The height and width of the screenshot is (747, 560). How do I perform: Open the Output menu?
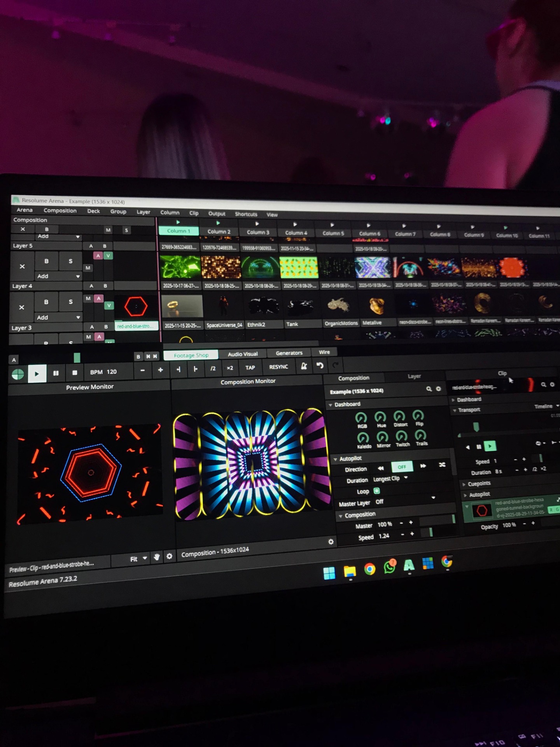coord(217,214)
